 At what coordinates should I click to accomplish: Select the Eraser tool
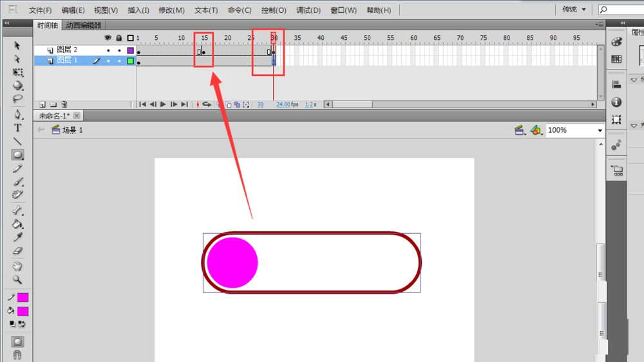click(x=17, y=251)
